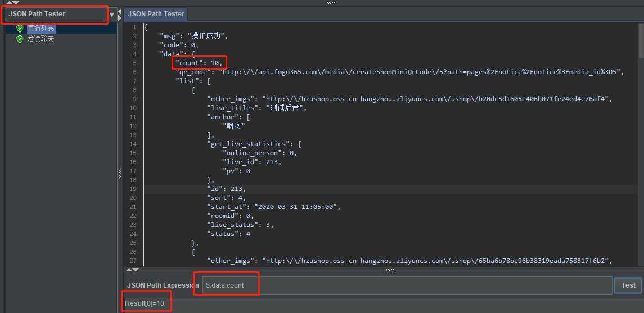Select the 直播列表 sample result
644x313 pixels.
pyautogui.click(x=40, y=29)
